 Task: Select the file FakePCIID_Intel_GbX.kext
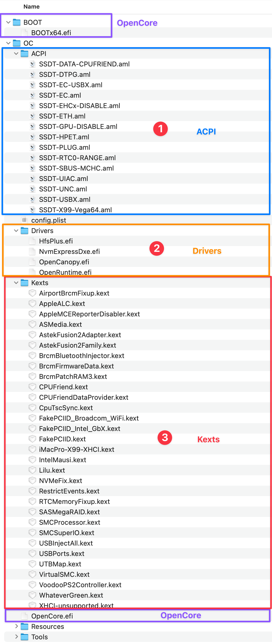coord(80,429)
